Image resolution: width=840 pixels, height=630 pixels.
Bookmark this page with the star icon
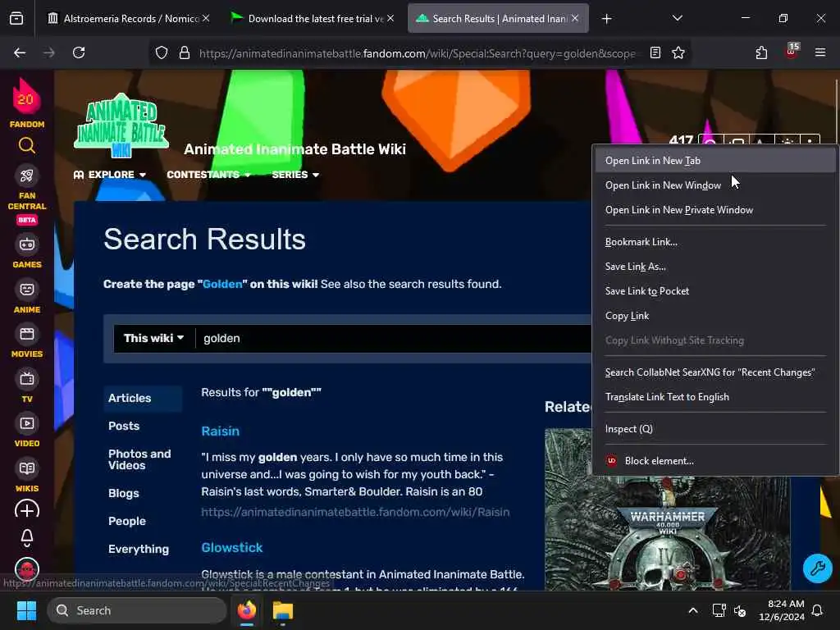coord(678,52)
